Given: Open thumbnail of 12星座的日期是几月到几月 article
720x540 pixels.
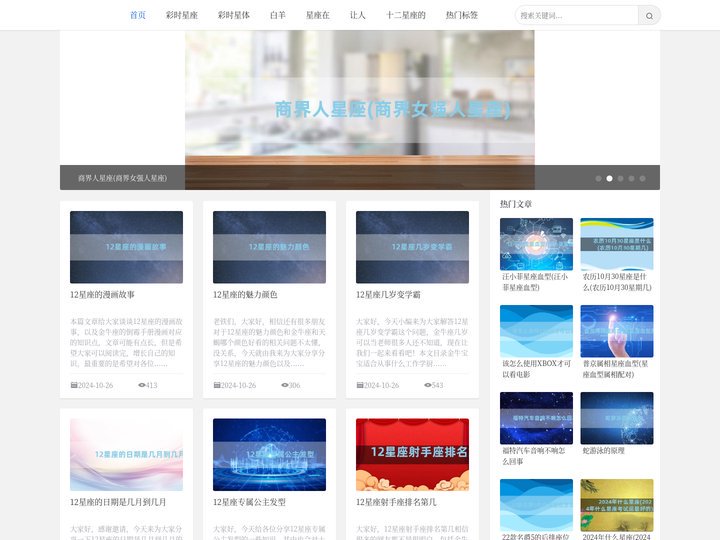Looking at the screenshot, I should click(x=126, y=455).
